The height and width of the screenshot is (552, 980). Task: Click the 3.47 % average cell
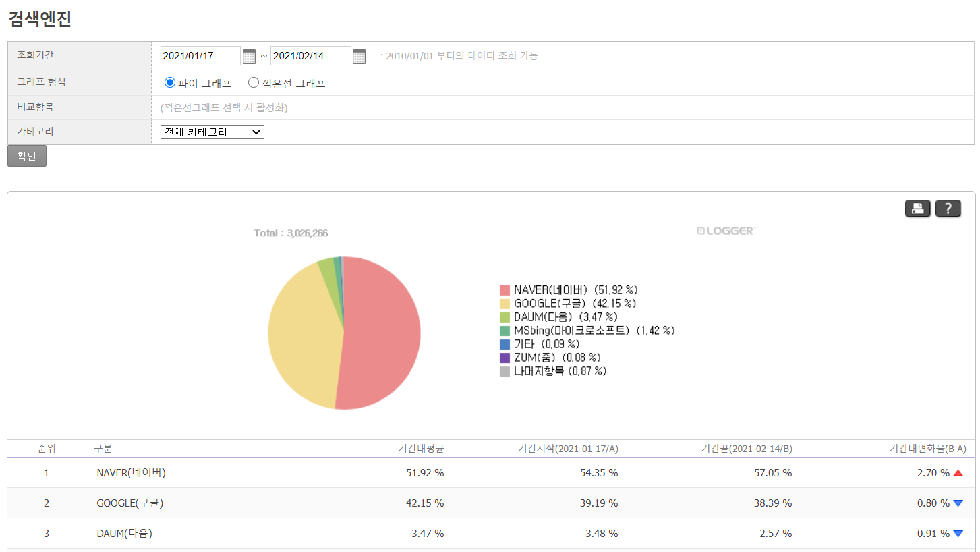(x=428, y=534)
